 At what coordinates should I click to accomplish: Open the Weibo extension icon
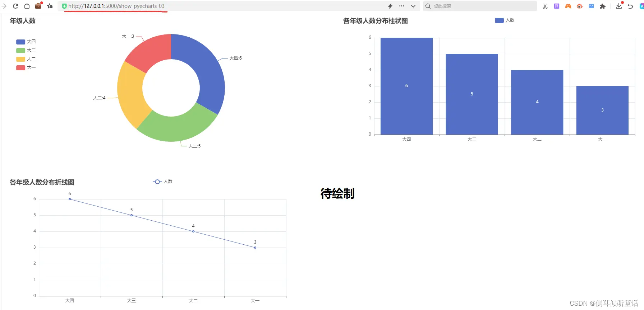tap(580, 6)
